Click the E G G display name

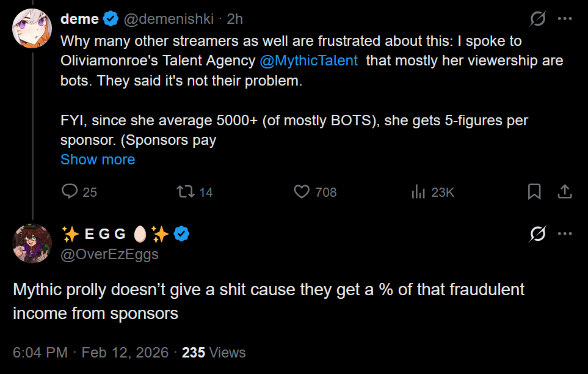click(105, 233)
